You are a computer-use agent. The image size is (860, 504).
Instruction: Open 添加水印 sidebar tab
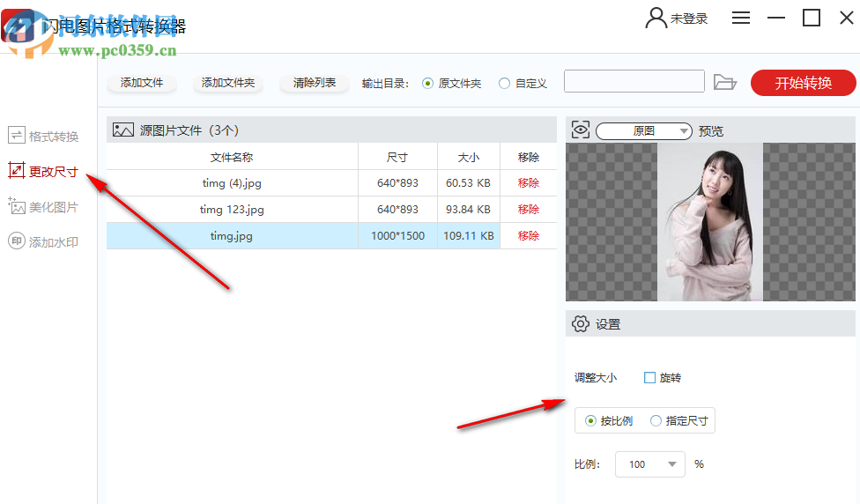click(43, 241)
